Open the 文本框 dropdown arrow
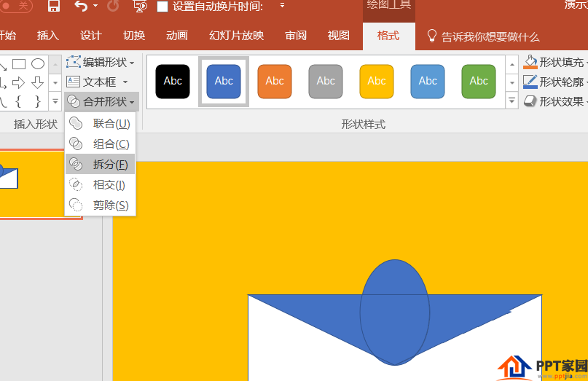Viewport: 588px width, 381px height. (x=125, y=82)
